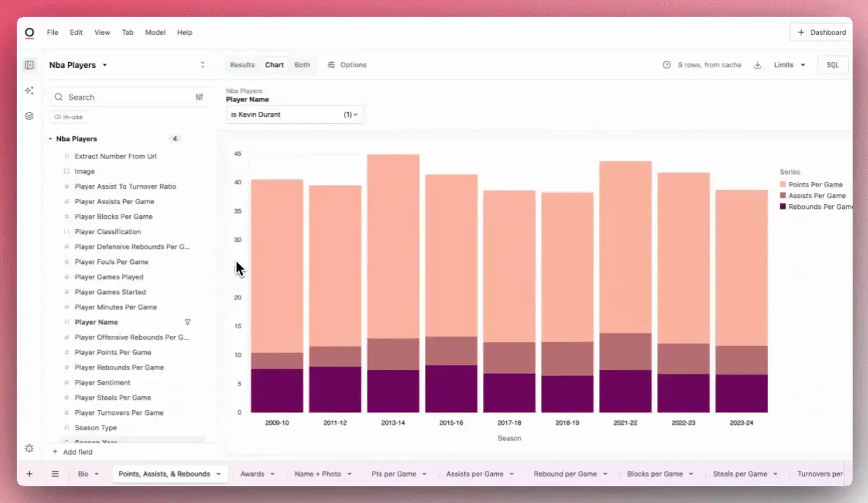The width and height of the screenshot is (868, 503).
Task: Switch to the Results tab
Action: 242,64
